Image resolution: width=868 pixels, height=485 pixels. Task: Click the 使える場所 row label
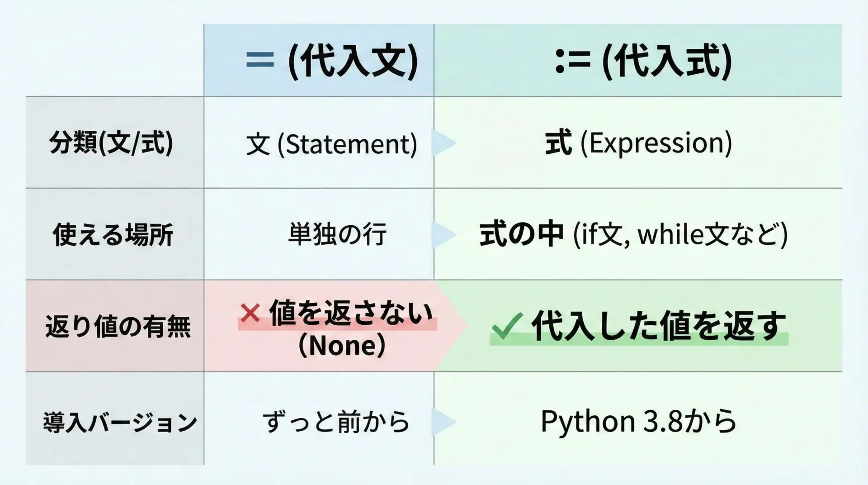click(x=113, y=235)
